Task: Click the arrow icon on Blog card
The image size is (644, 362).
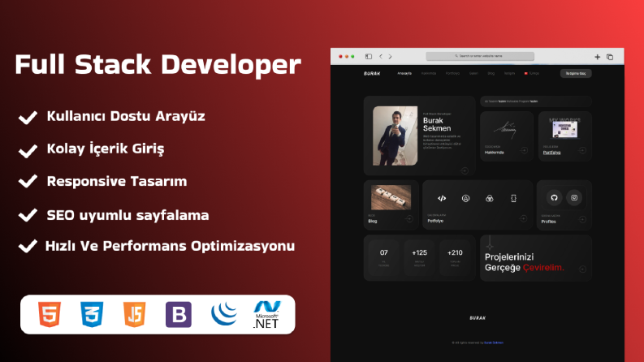Action: click(x=409, y=219)
